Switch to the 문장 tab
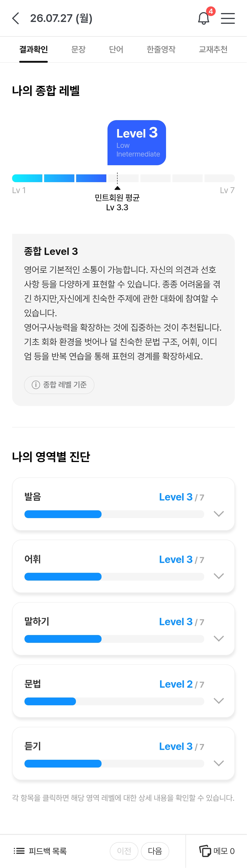The height and width of the screenshot is (868, 247). coord(78,49)
